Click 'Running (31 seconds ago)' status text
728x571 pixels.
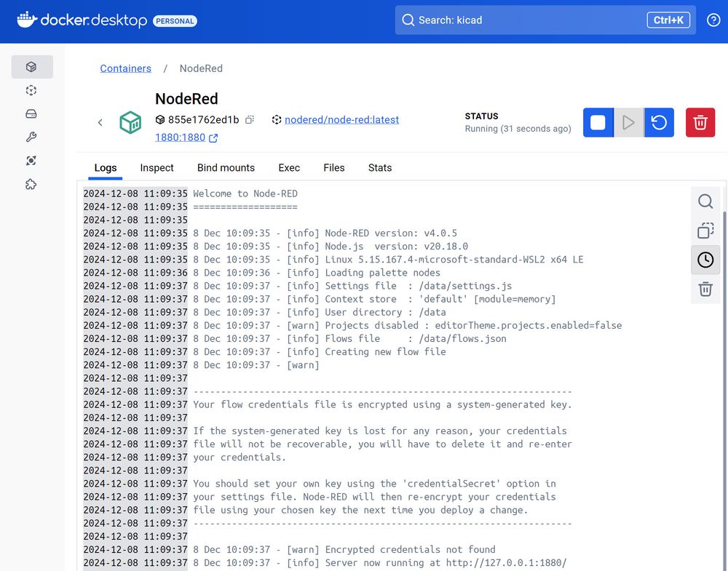point(518,129)
